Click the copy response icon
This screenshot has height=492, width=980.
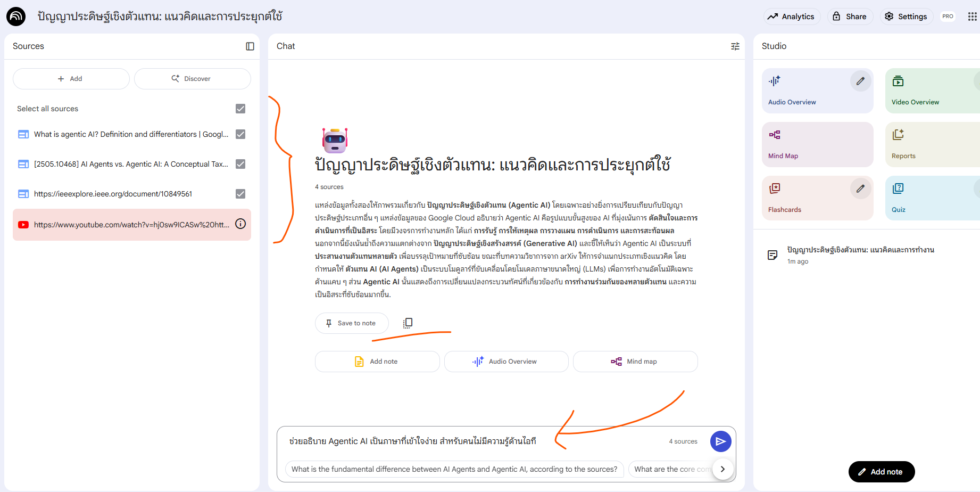408,323
